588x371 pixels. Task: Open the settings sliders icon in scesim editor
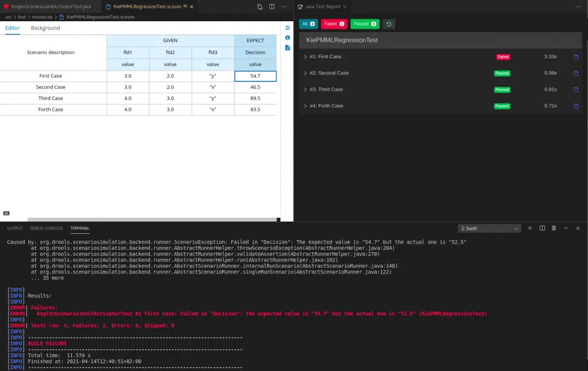(x=288, y=28)
